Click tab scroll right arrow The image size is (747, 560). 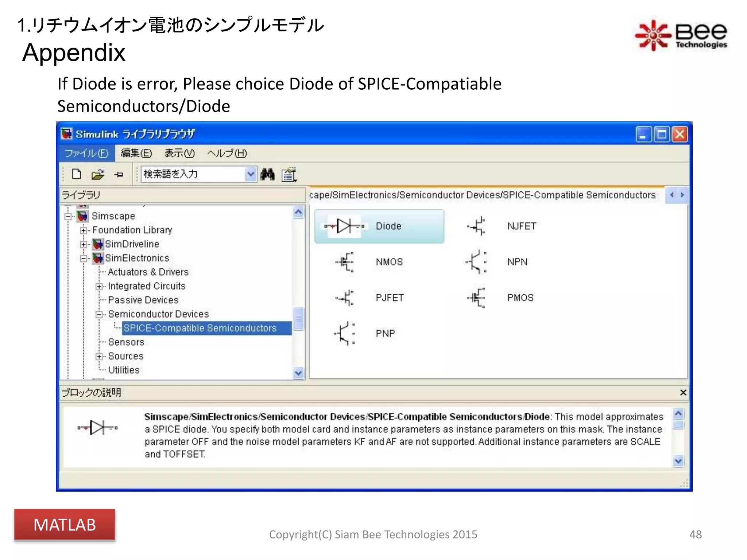(682, 195)
